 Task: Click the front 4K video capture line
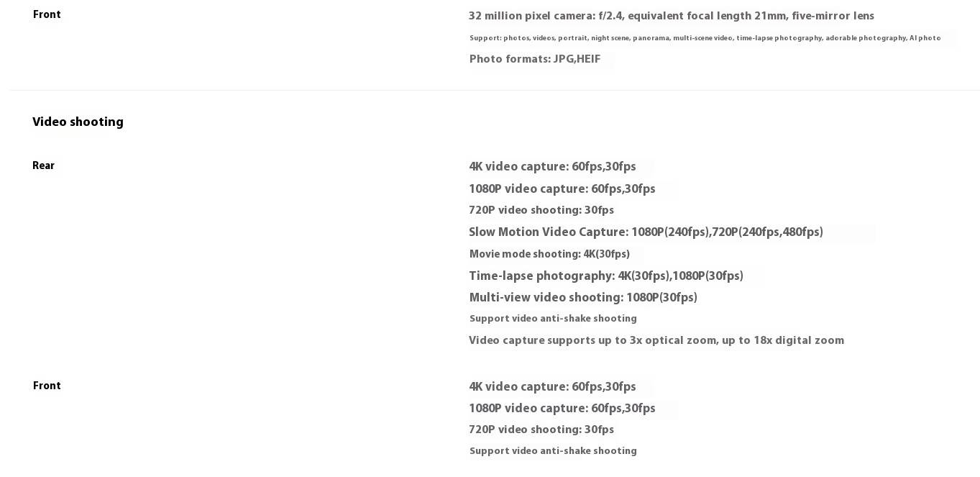point(552,387)
